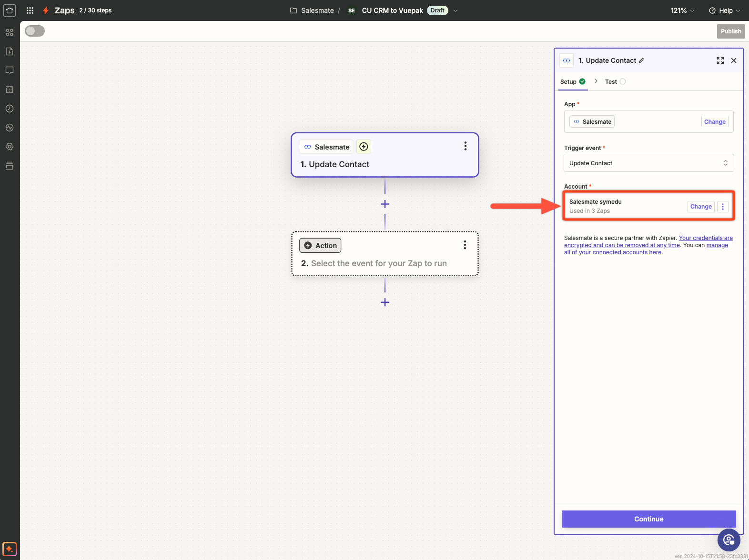Open the Help menu
Viewport: 749px width, 560px height.
click(x=724, y=10)
